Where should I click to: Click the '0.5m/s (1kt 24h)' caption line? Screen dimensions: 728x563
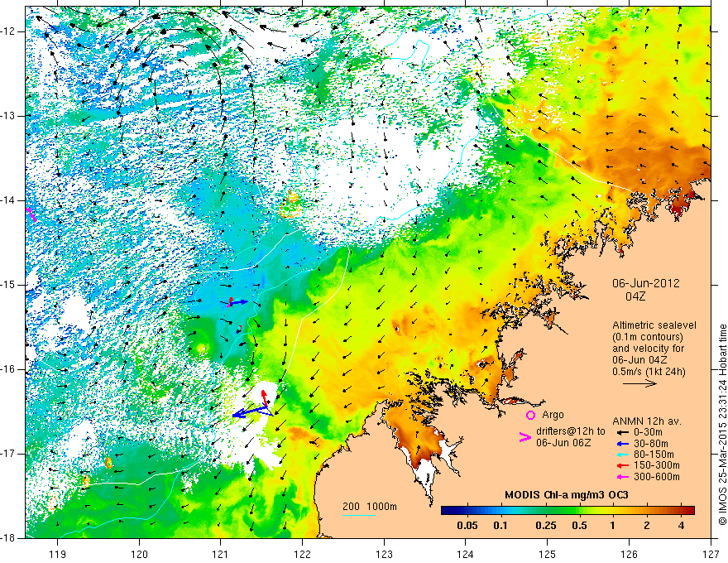click(x=649, y=372)
